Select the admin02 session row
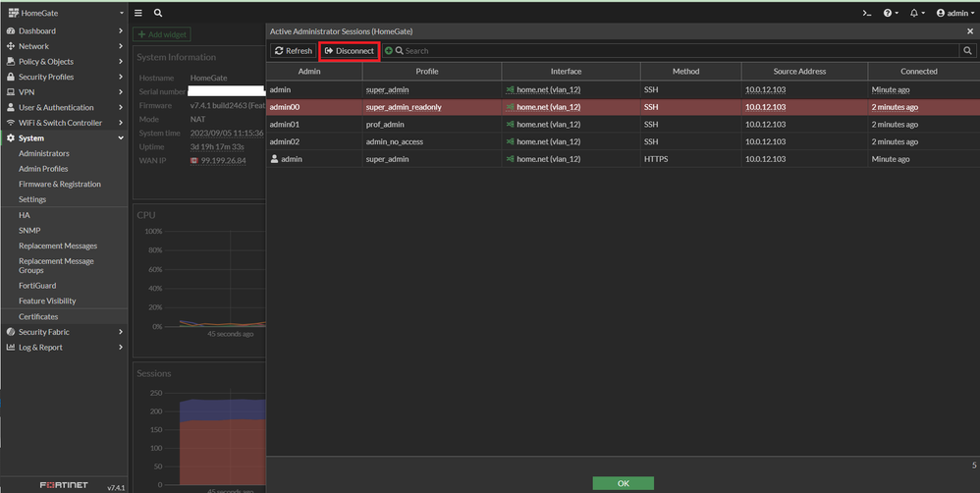The image size is (980, 493). tap(624, 141)
